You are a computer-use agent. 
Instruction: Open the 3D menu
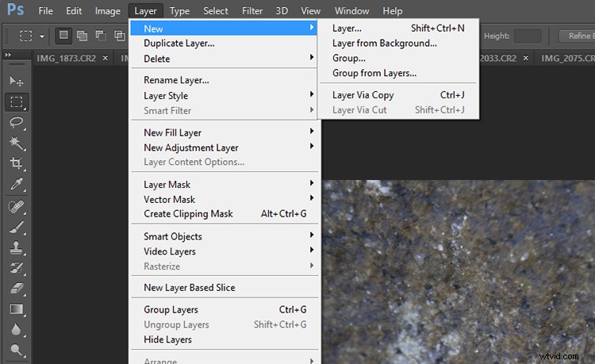[x=282, y=11]
